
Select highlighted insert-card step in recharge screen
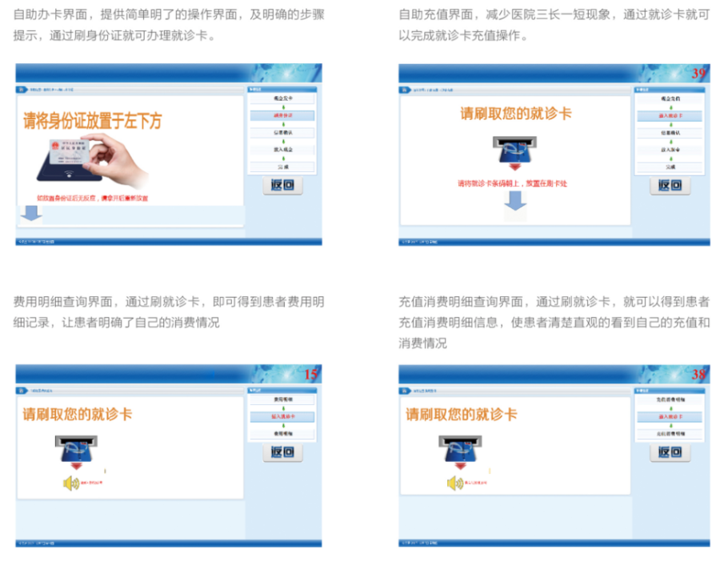pyautogui.click(x=670, y=115)
